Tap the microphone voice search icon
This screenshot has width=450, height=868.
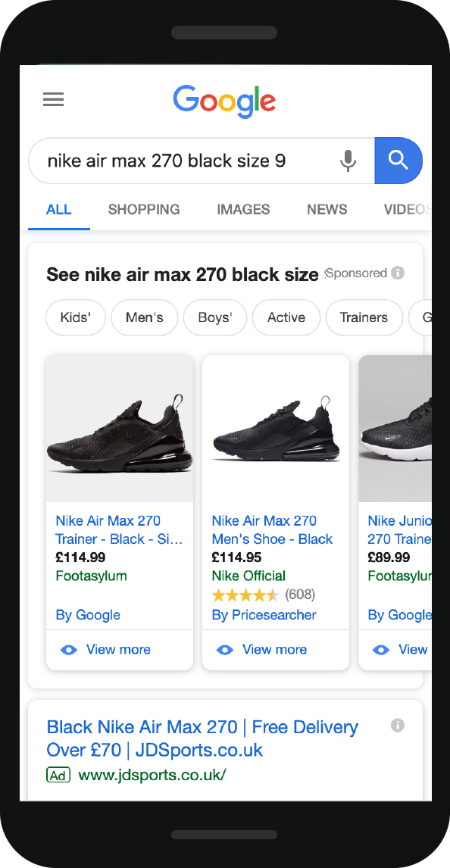[348, 161]
